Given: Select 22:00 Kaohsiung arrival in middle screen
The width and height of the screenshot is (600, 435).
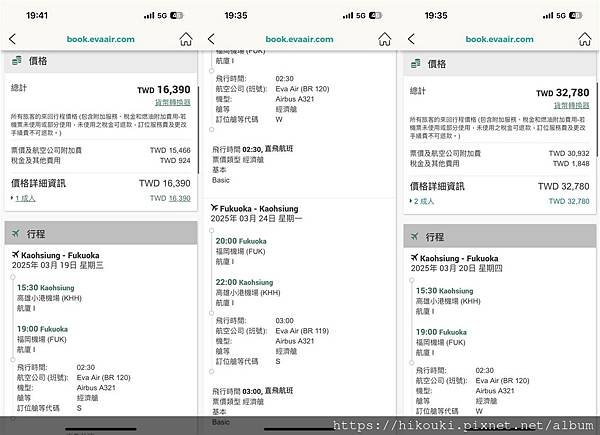Looking at the screenshot, I should pos(244,282).
